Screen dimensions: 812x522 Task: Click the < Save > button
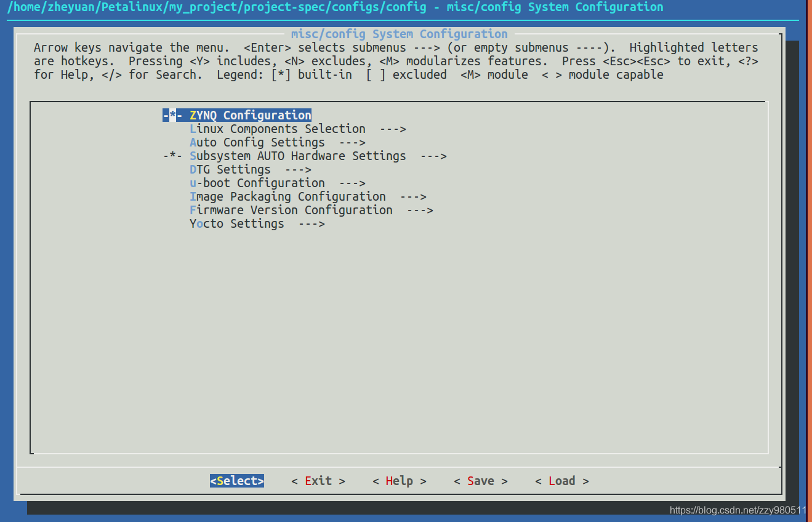tap(481, 481)
